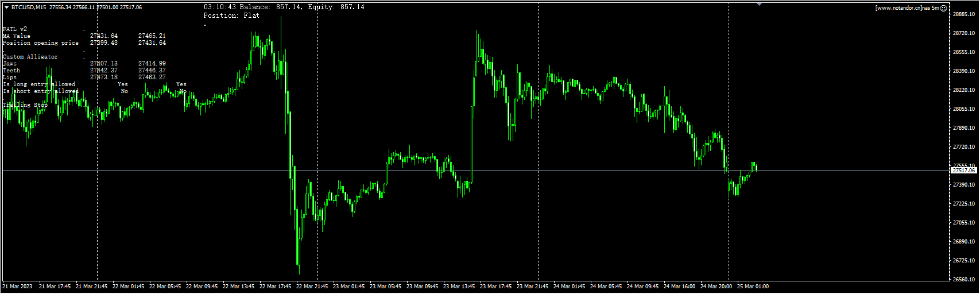
Task: Click the Lips label
Action: coord(10,77)
